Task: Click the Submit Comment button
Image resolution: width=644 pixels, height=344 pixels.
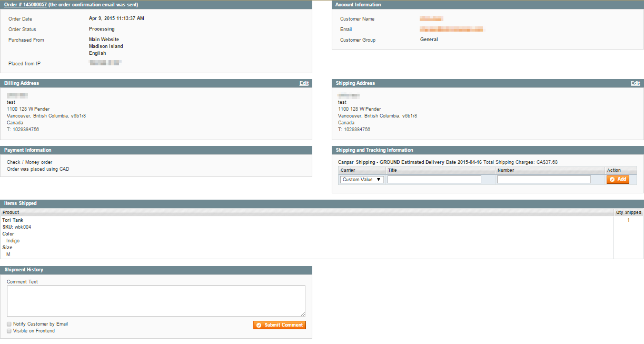Action: (279, 325)
